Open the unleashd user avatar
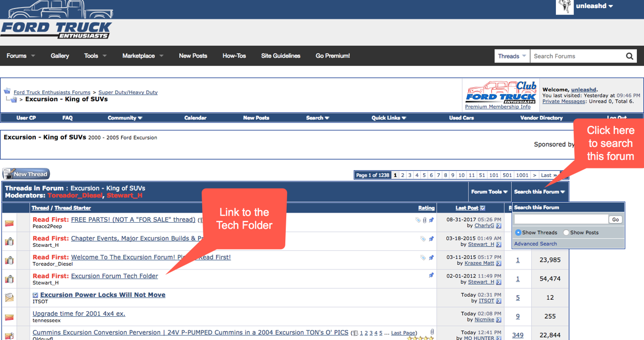This screenshot has width=644, height=340. tap(565, 7)
